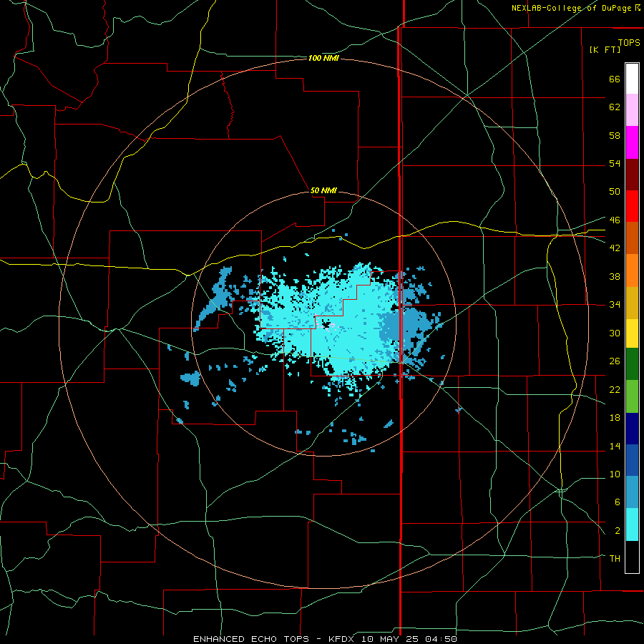Click the legend value 10
This screenshot has height=644, width=644.
click(x=615, y=474)
